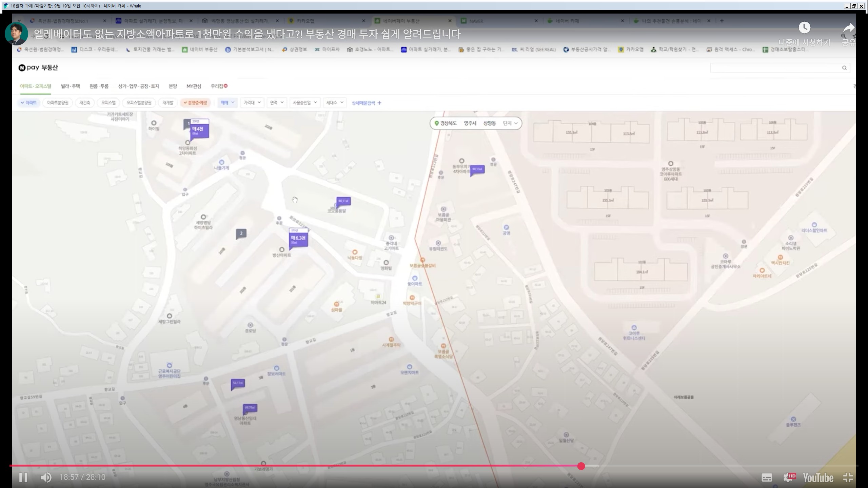Exit fullscreen mode
This screenshot has width=868, height=488.
point(848,477)
